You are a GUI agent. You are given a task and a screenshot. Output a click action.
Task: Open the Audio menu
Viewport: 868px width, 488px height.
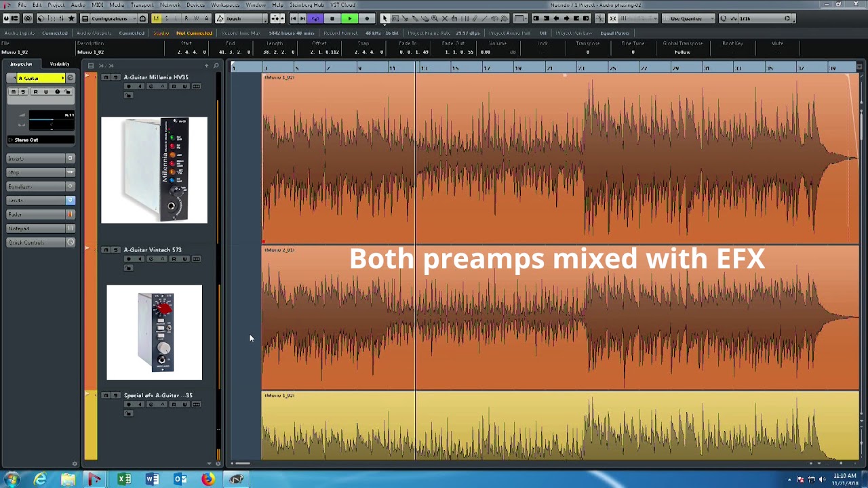click(x=78, y=5)
